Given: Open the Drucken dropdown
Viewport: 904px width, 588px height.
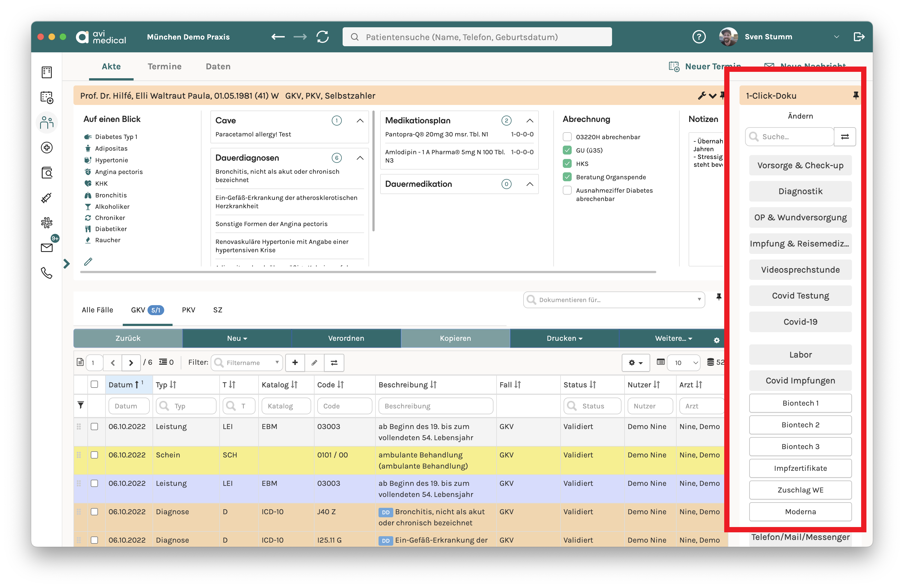Looking at the screenshot, I should 564,338.
